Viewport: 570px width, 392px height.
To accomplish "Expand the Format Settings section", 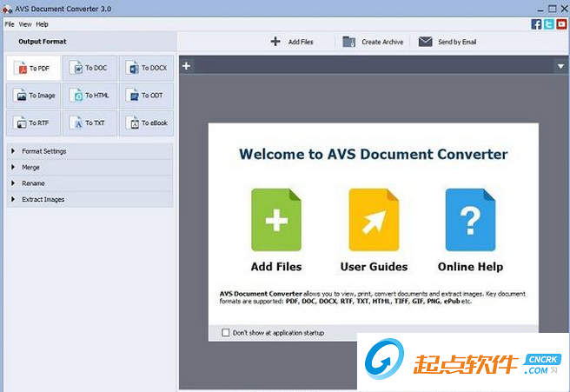I will 89,151.
